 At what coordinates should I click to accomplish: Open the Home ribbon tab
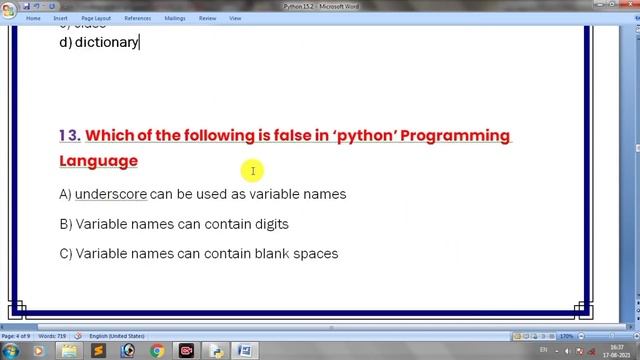click(33, 18)
